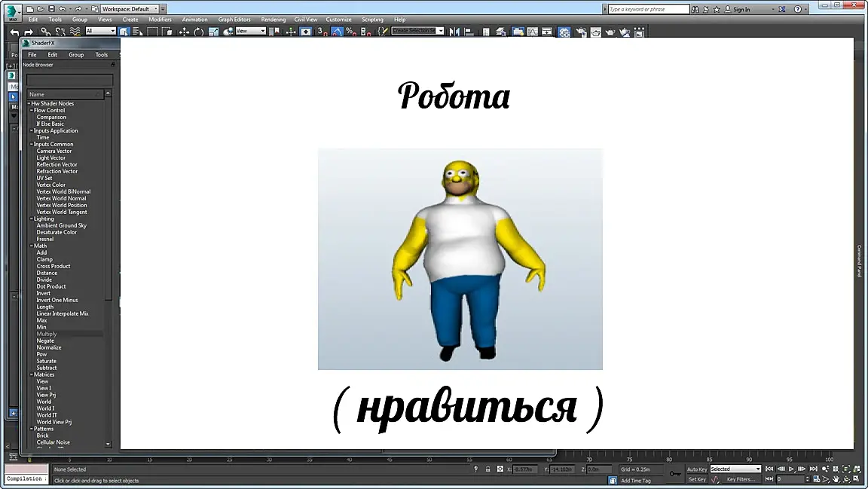Save file using the floppy disk icon
868x489 pixels.
[51, 9]
